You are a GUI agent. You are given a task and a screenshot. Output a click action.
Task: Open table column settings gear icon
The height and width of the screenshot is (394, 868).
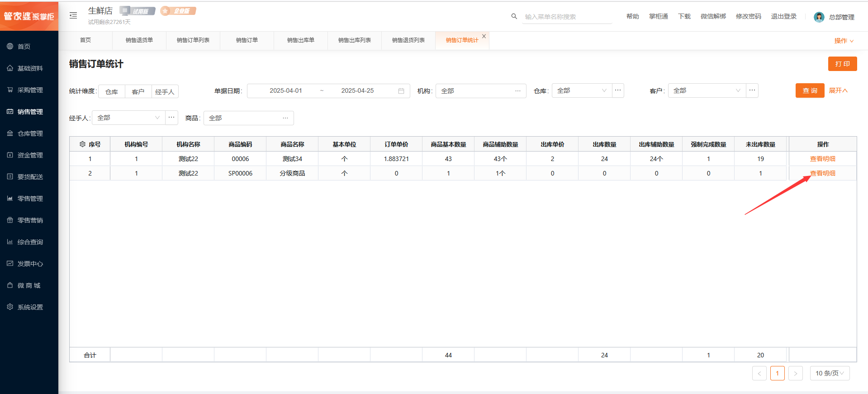82,144
